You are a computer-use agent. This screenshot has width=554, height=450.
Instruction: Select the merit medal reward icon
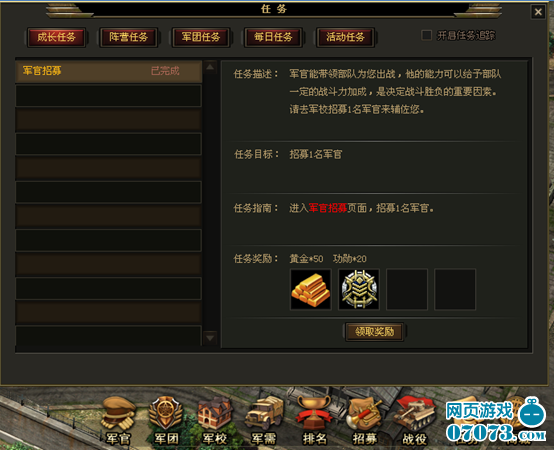point(359,289)
